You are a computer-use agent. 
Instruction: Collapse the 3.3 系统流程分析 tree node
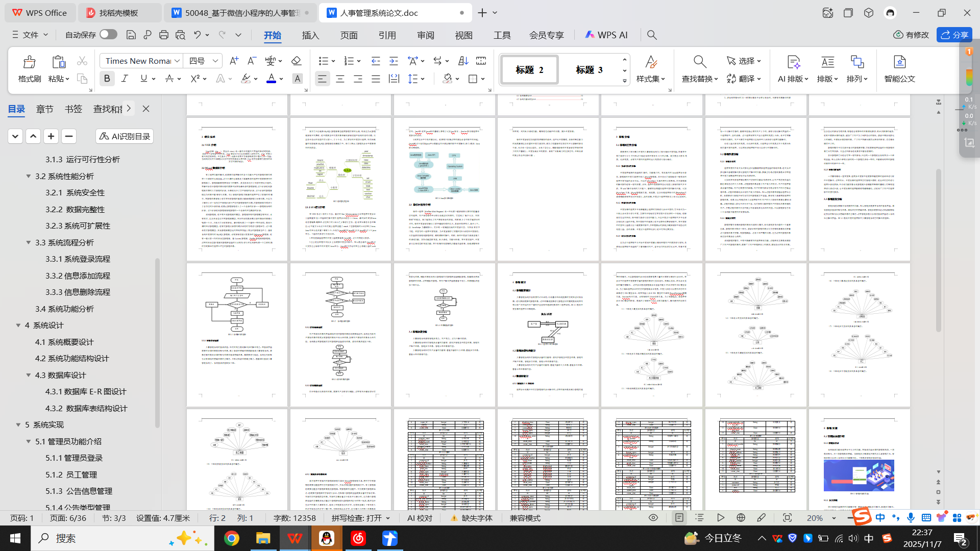click(29, 242)
